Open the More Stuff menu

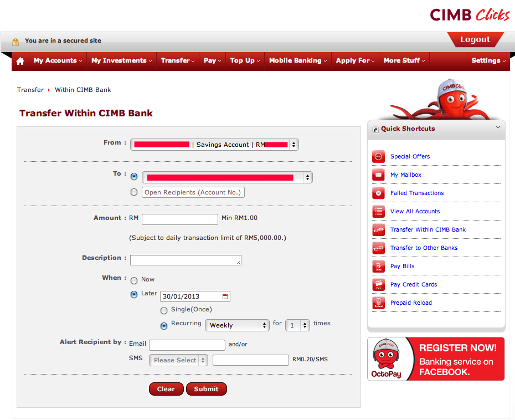[x=404, y=61]
